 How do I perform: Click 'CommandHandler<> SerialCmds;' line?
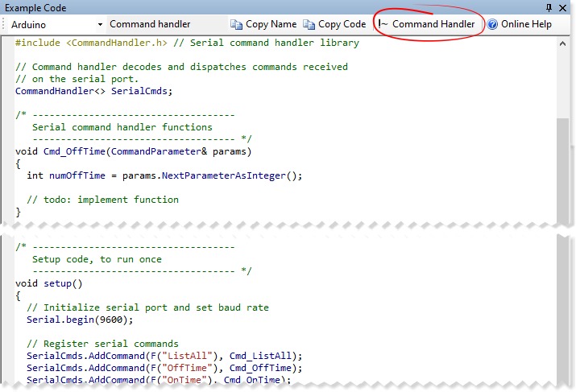tap(93, 91)
